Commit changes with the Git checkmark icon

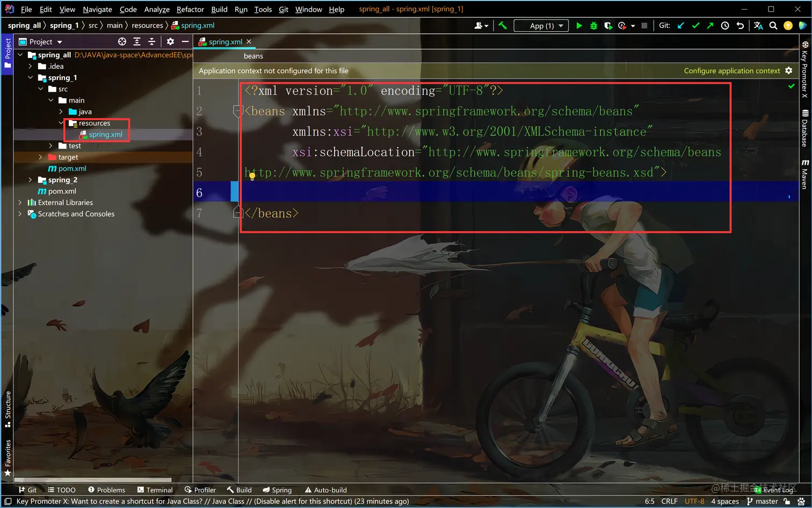click(x=695, y=25)
